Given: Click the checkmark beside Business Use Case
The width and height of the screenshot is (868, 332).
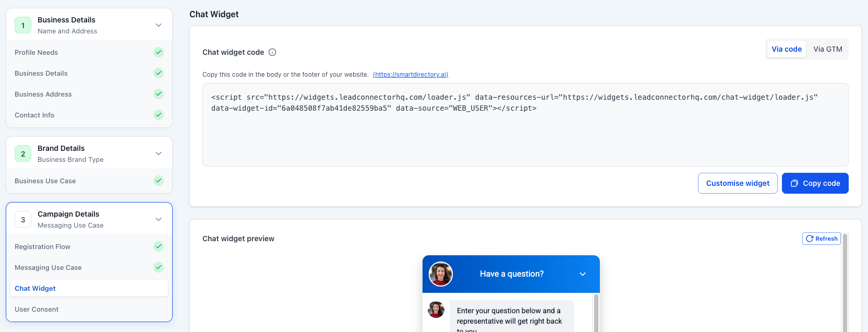Looking at the screenshot, I should pyautogui.click(x=159, y=181).
